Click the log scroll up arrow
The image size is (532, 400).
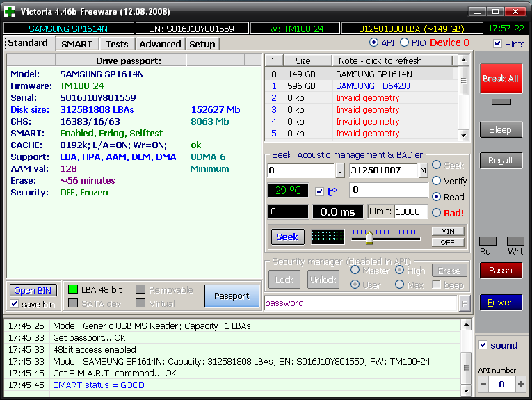(x=467, y=325)
